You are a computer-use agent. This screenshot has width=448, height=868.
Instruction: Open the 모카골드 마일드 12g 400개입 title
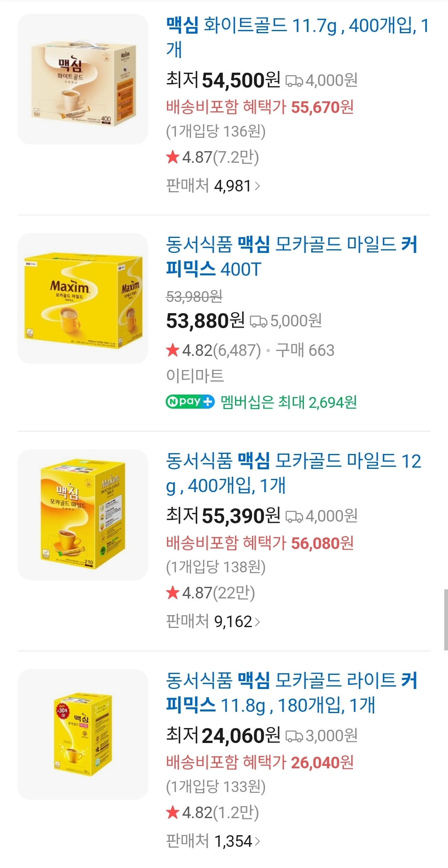293,473
